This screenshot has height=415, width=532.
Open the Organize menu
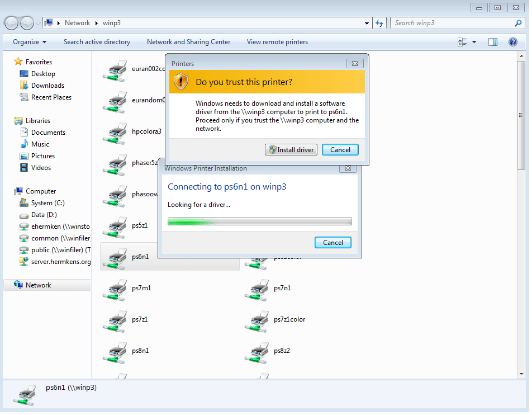tap(30, 42)
